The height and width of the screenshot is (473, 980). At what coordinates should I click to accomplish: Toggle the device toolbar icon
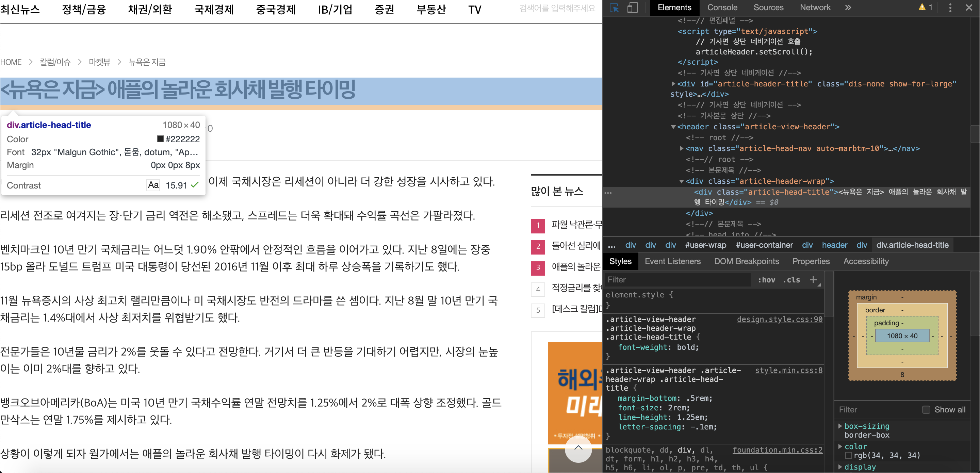(632, 7)
